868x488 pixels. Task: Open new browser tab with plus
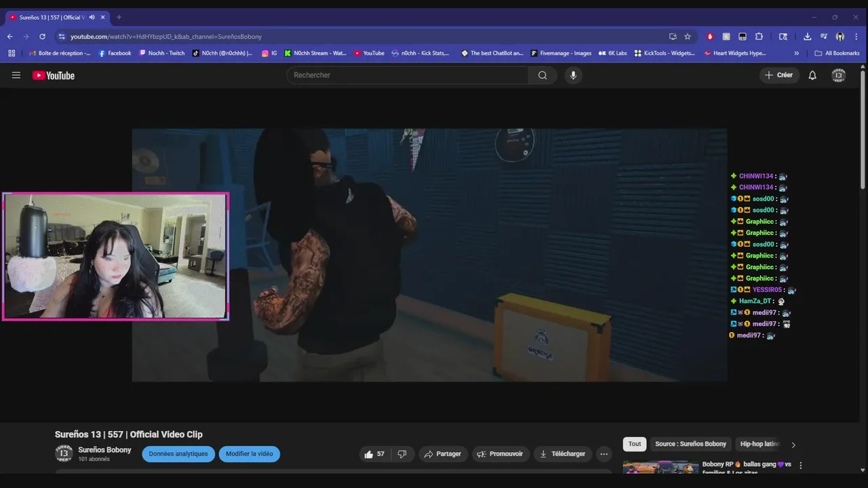click(x=119, y=17)
